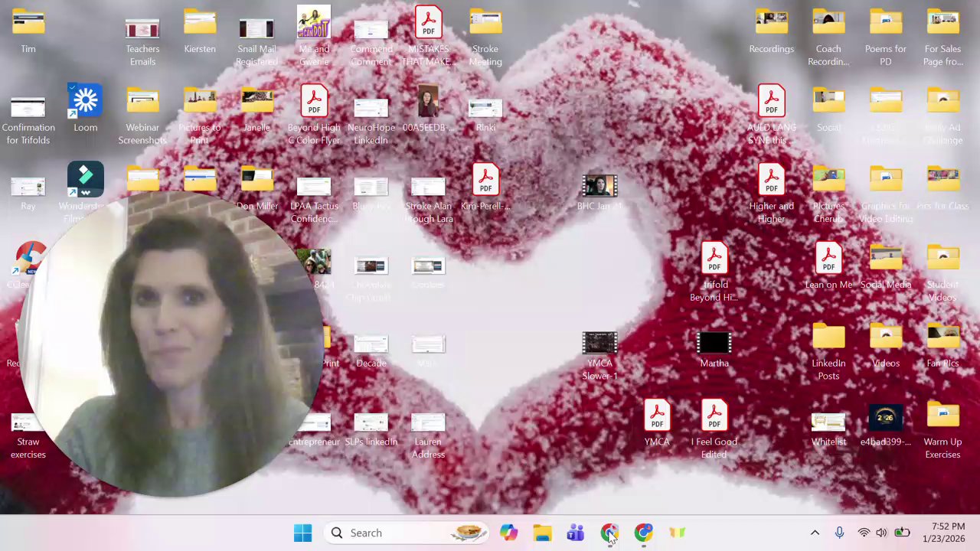980x551 pixels.
Task: Open Microsoft Teams from the taskbar
Action: point(576,533)
